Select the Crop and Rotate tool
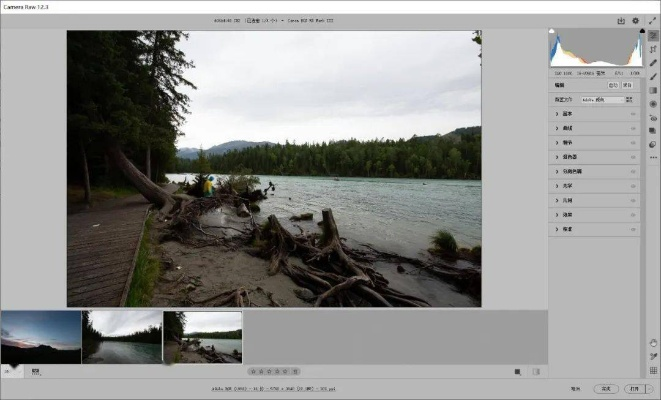The width and height of the screenshot is (661, 400). [x=653, y=49]
